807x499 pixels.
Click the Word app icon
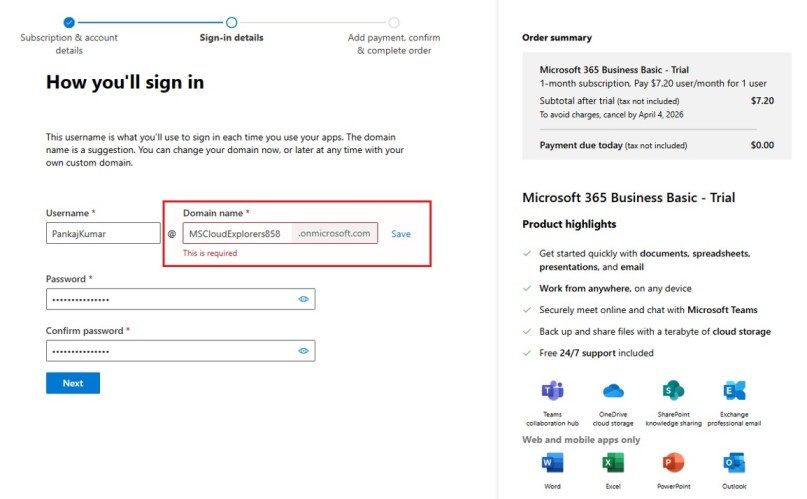coord(552,462)
